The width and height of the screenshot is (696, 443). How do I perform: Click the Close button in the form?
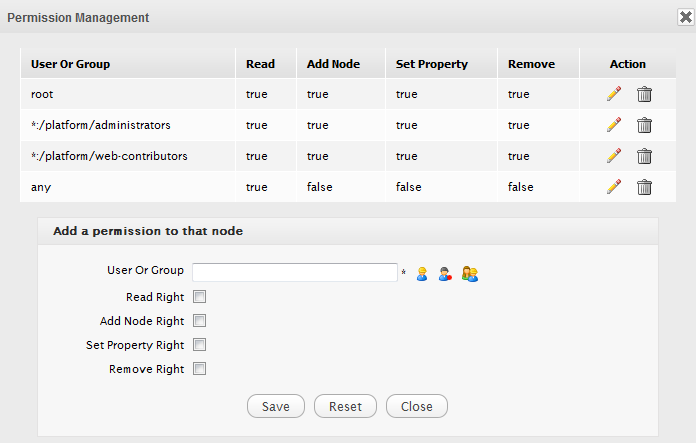(x=417, y=406)
